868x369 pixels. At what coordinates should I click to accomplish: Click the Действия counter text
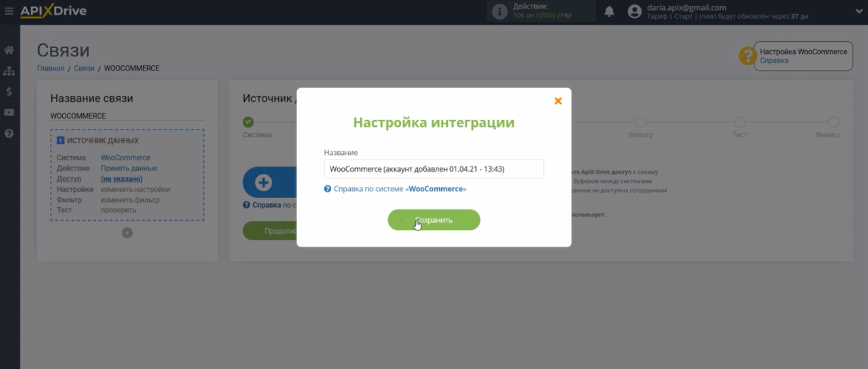(x=542, y=11)
